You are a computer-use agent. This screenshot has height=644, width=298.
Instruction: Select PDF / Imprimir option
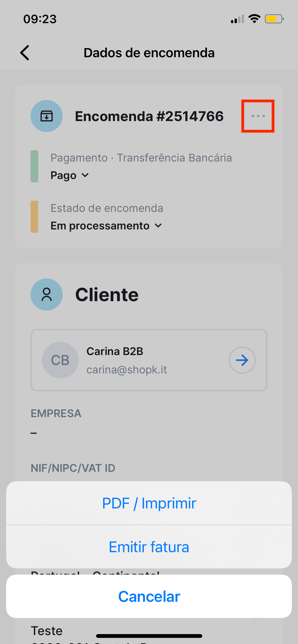pyautogui.click(x=149, y=503)
